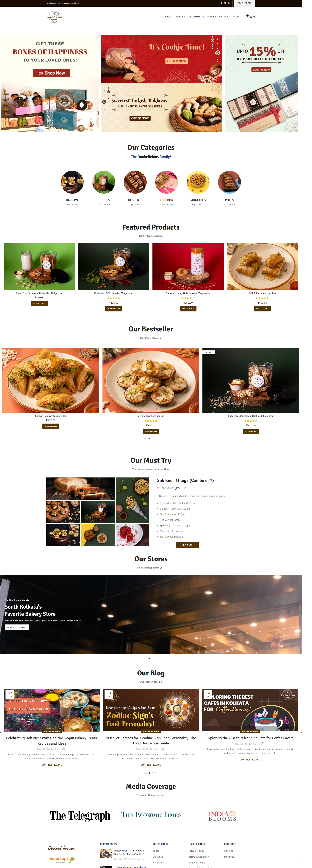Screen dimensions: 312x868
Task: Select second dot of store slider
Action: coord(153,658)
